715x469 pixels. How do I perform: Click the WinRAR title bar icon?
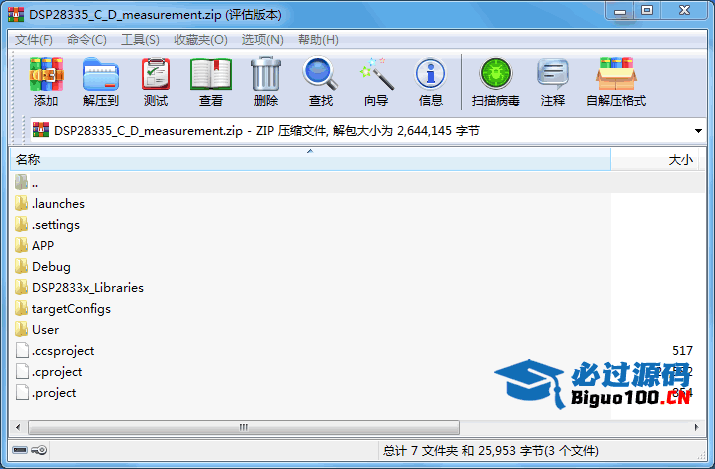coord(16,15)
